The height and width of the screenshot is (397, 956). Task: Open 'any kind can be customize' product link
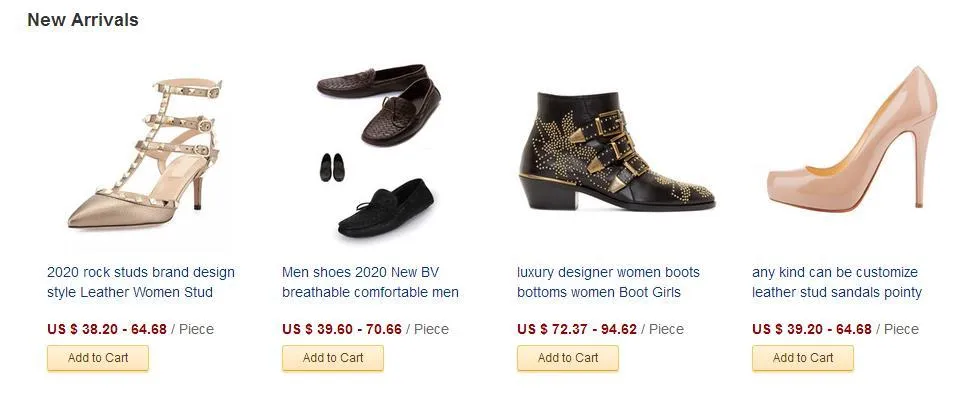pos(835,272)
